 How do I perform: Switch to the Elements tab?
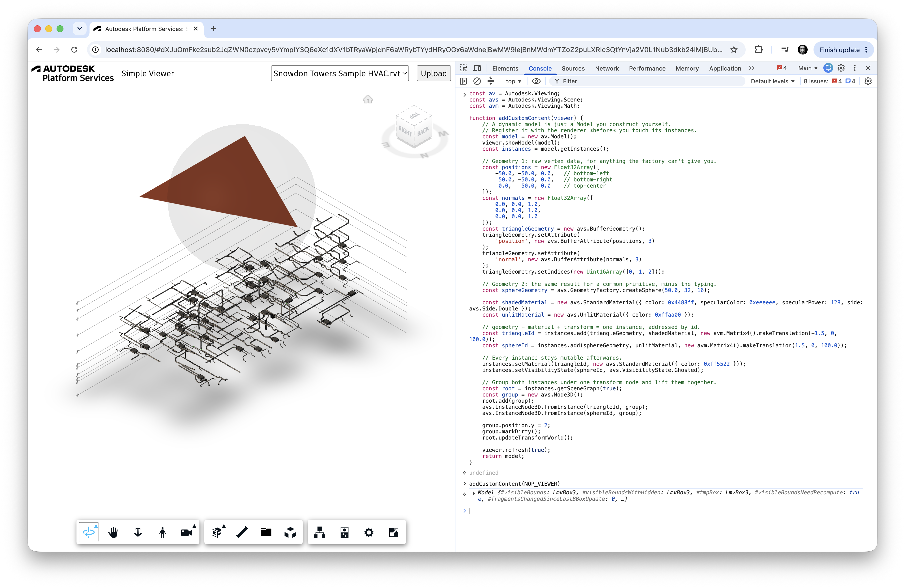point(505,68)
